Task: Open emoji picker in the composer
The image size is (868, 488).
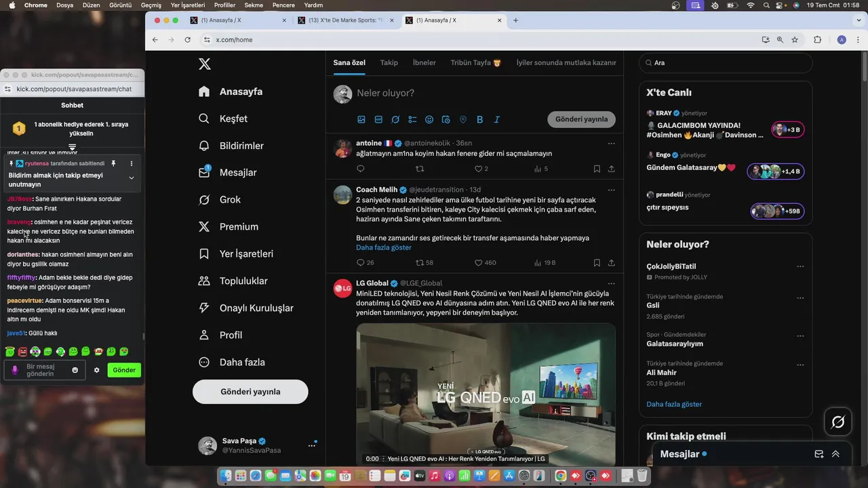Action: pos(429,119)
